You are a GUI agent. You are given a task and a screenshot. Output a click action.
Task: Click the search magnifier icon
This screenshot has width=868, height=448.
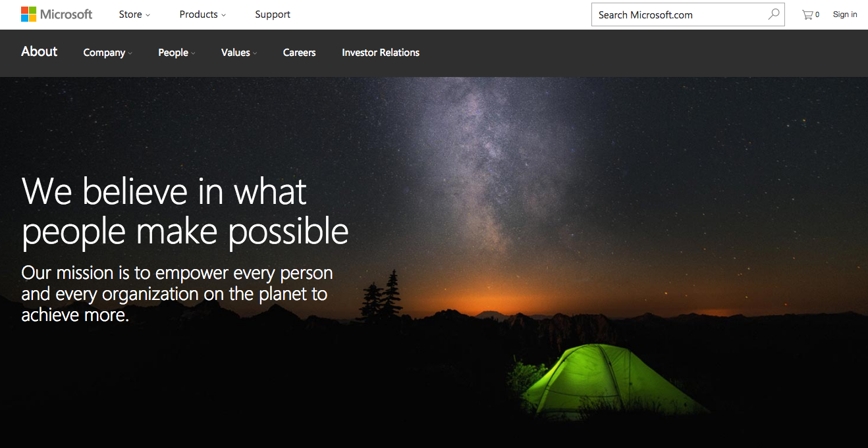tap(774, 14)
